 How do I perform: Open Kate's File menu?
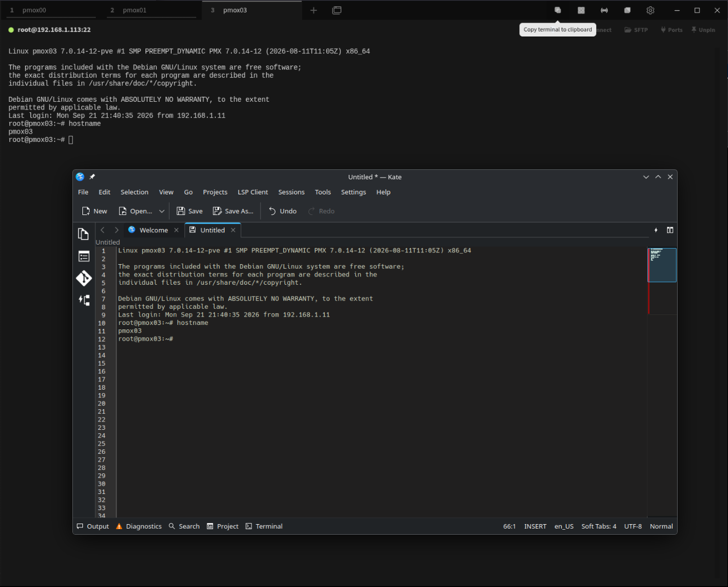click(83, 192)
